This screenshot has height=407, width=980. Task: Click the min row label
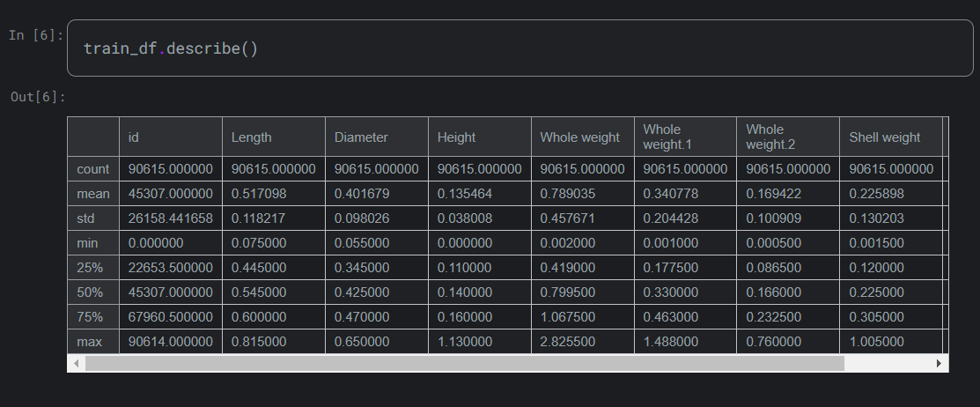[88, 243]
